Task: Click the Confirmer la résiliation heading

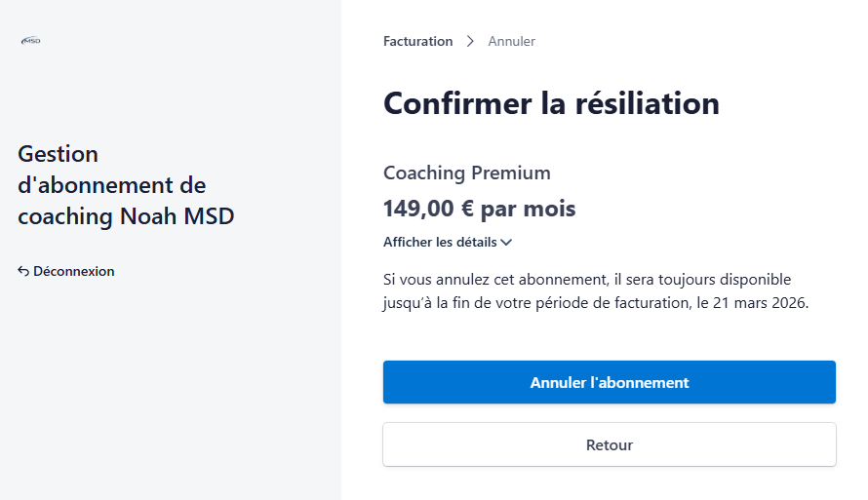Action: tap(551, 103)
